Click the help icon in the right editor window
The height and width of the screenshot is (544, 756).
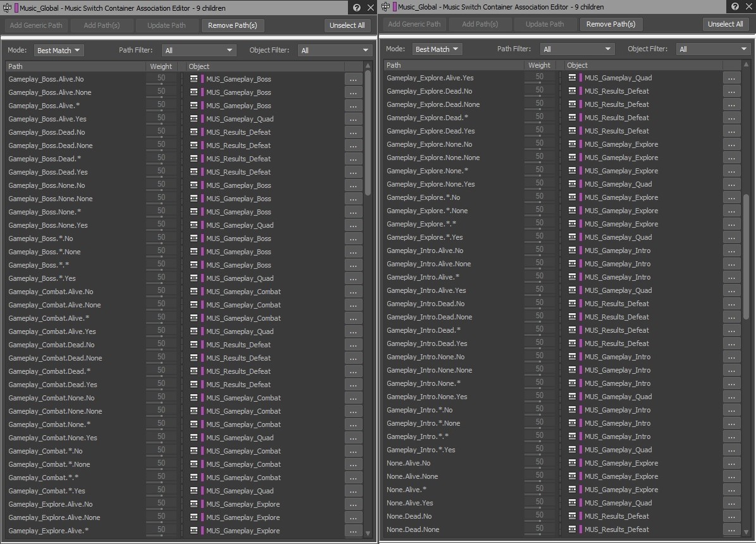click(735, 6)
